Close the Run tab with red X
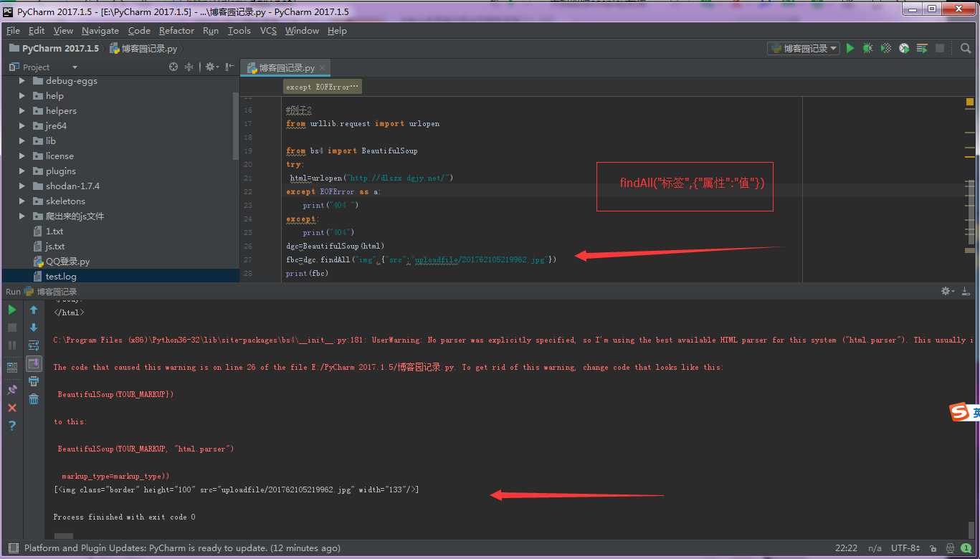Screen dimensions: 980x559 [12, 407]
